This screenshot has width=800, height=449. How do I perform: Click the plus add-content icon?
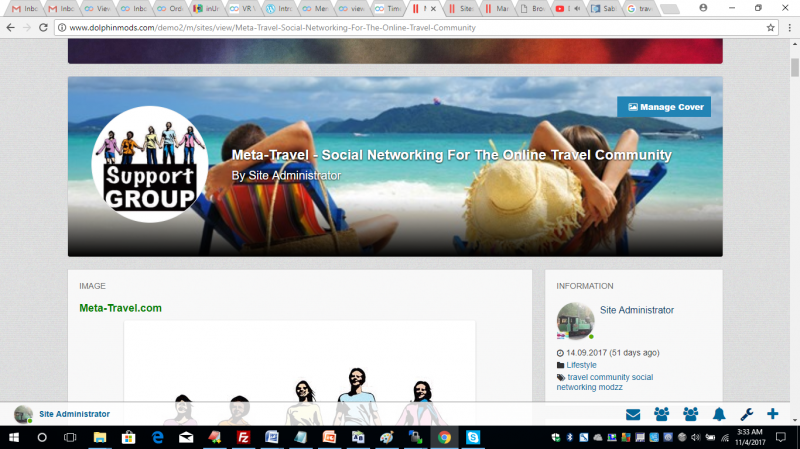(x=772, y=414)
